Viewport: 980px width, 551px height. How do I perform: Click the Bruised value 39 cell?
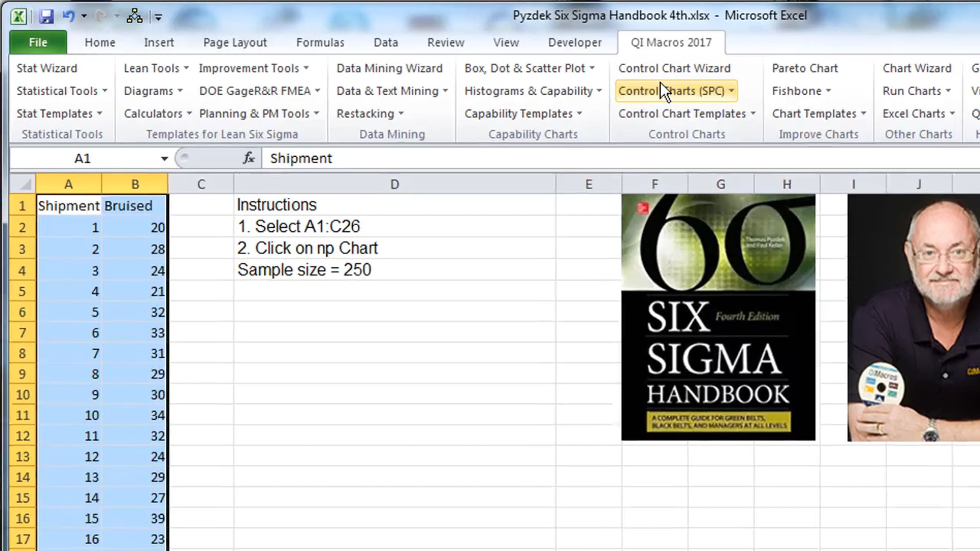click(x=134, y=518)
